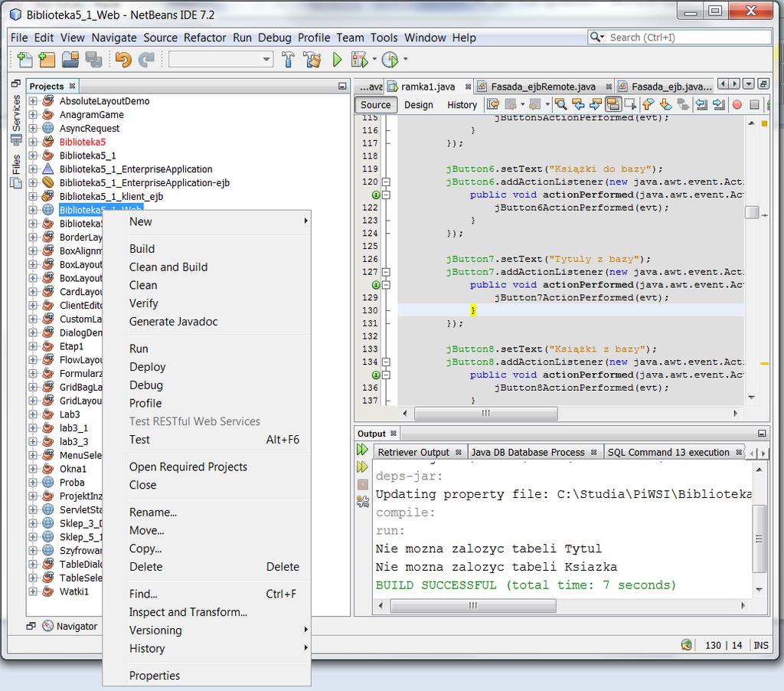Expand the Biblioteka5_1_klient_ejb project node
784x691 pixels.
click(33, 196)
